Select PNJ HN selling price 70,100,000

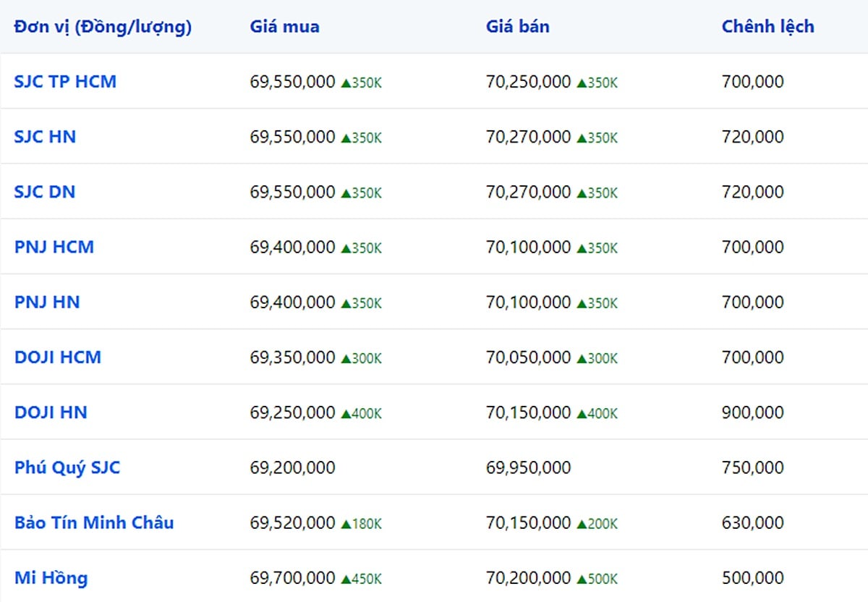point(529,302)
